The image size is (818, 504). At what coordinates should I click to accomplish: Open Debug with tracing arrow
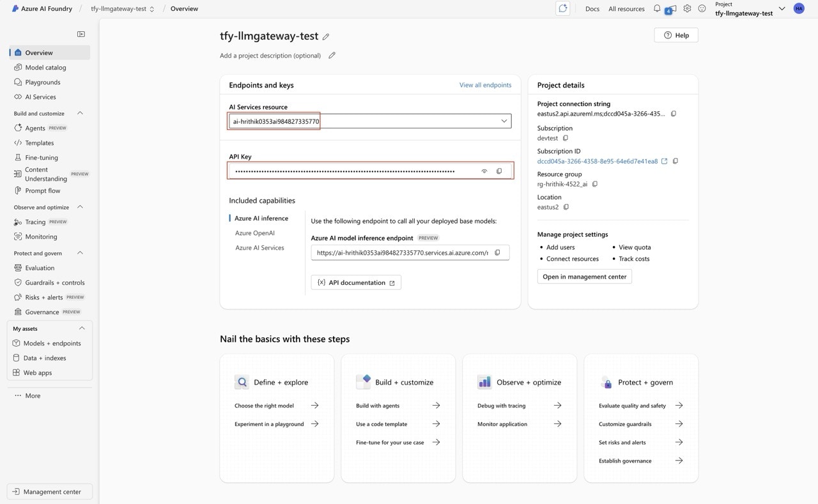[x=557, y=406]
